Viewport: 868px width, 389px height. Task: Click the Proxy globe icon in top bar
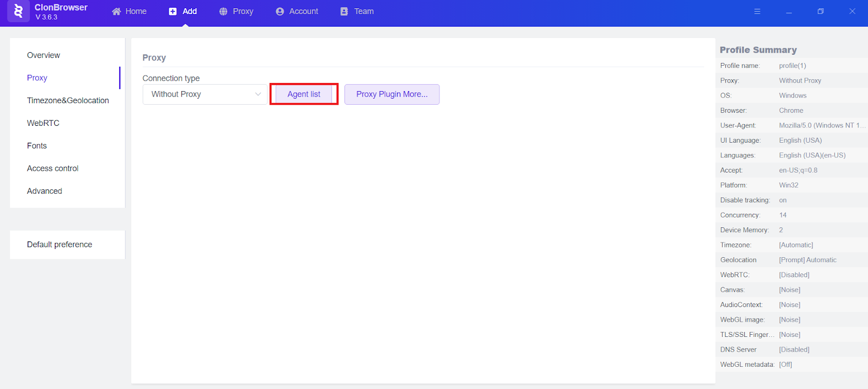[x=223, y=11]
